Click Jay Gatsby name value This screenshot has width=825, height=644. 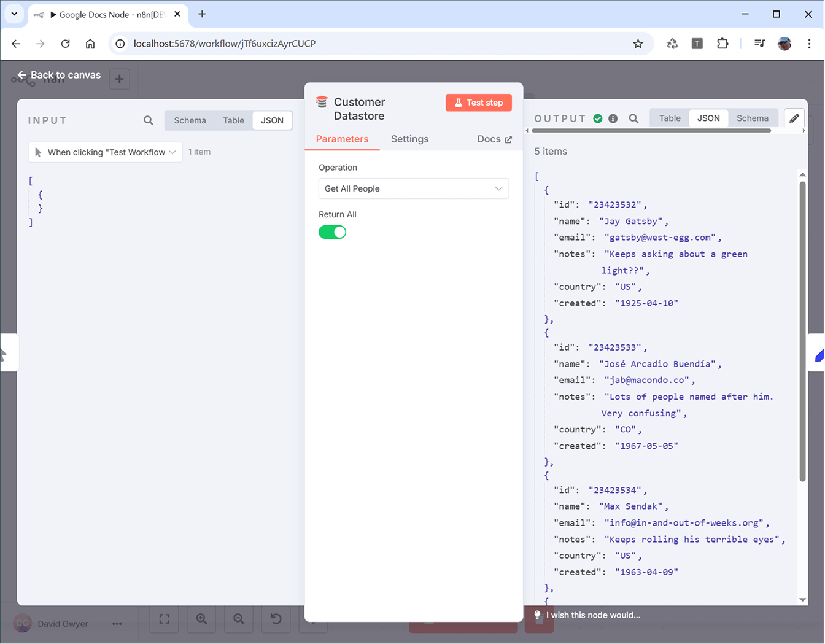pyautogui.click(x=633, y=221)
